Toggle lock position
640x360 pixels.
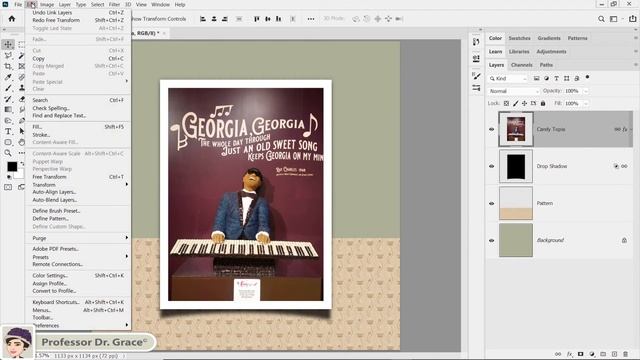tap(524, 104)
